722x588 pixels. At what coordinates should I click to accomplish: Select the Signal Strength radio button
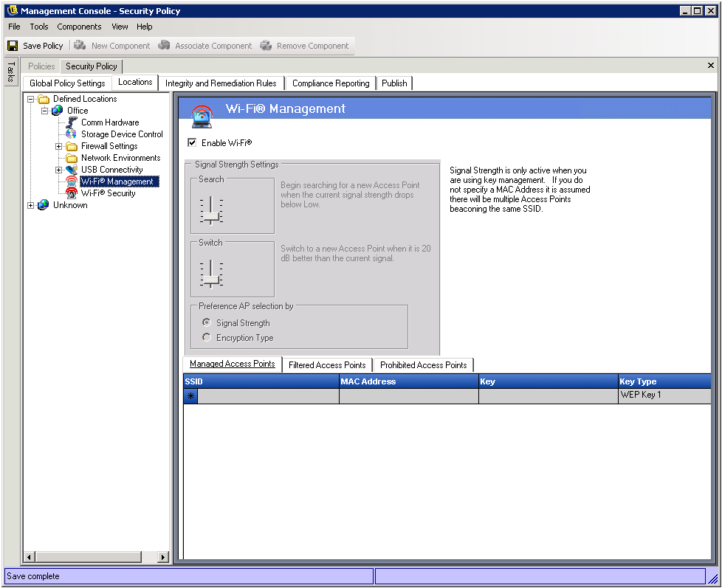[x=207, y=322]
